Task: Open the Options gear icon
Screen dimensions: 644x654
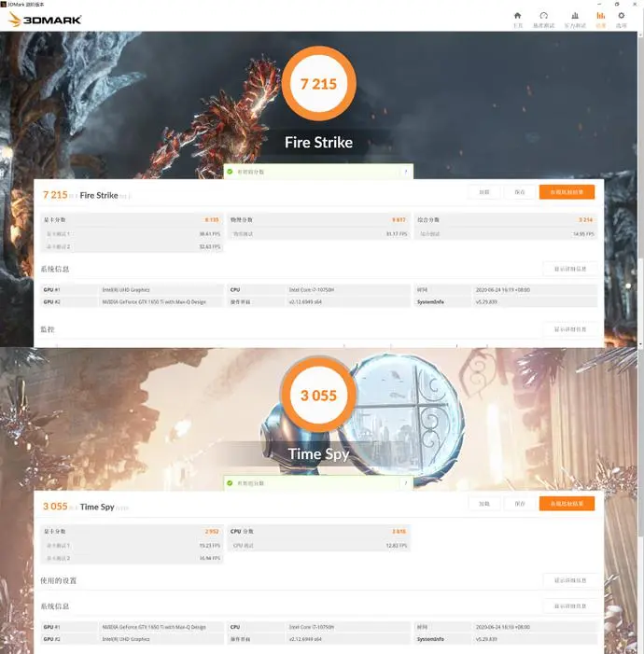Action: point(622,16)
